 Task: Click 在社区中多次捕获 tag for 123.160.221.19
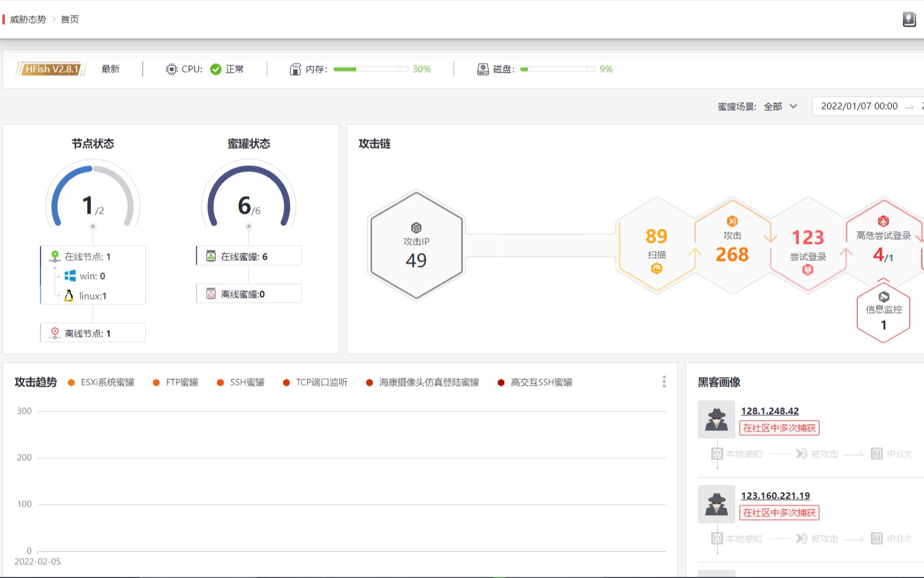pyautogui.click(x=779, y=513)
